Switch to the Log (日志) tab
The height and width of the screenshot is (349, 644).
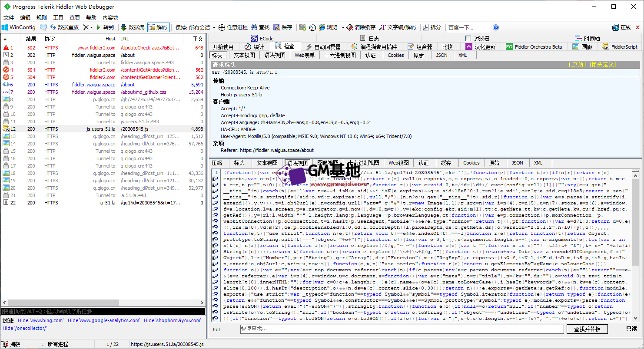tap(369, 38)
